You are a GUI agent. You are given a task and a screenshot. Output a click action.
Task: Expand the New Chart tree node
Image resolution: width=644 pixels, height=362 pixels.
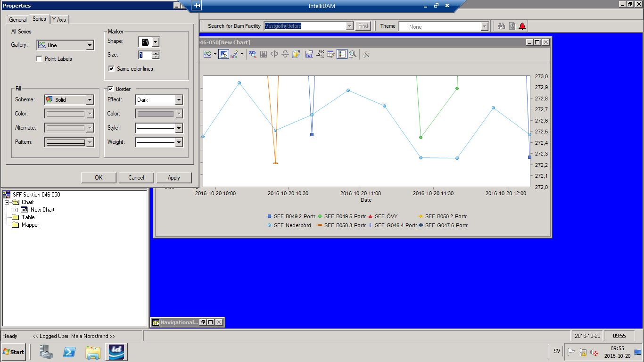(x=16, y=210)
